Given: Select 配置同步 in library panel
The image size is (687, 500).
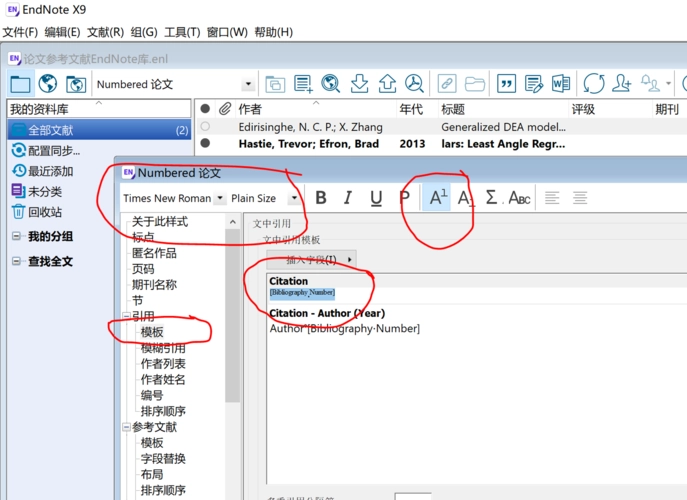Looking at the screenshot, I should click(54, 151).
